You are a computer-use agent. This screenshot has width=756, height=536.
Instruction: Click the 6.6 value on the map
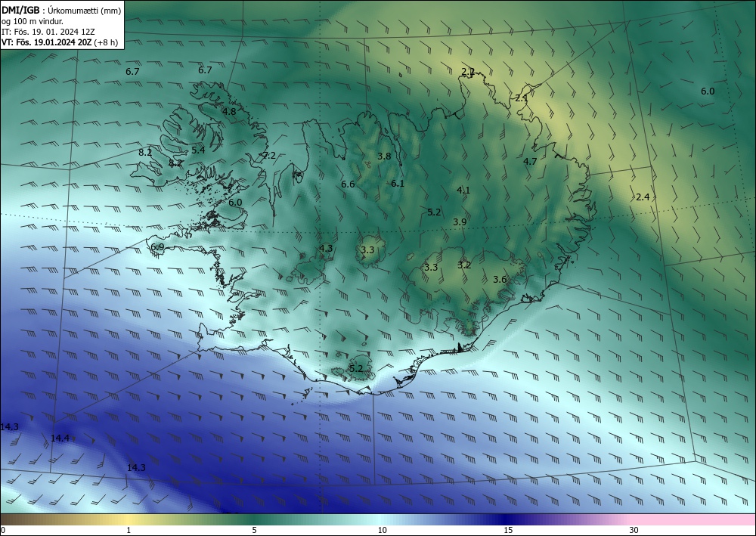point(348,184)
